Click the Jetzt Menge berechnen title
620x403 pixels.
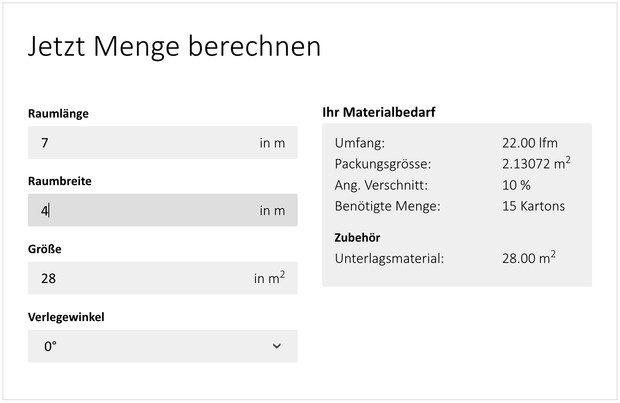[x=174, y=47]
